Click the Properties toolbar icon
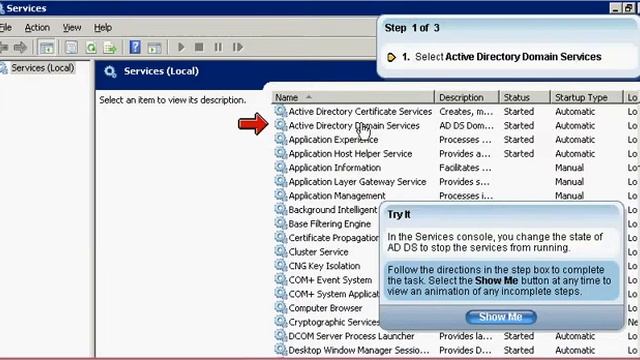This screenshot has width=640, height=360. (71, 47)
